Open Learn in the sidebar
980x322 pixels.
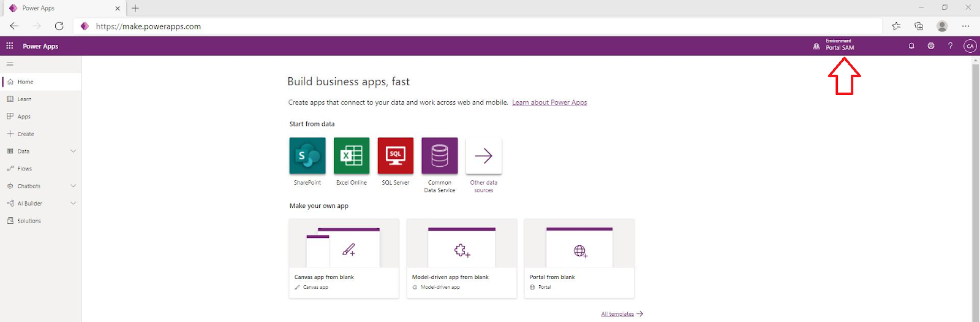point(40,99)
